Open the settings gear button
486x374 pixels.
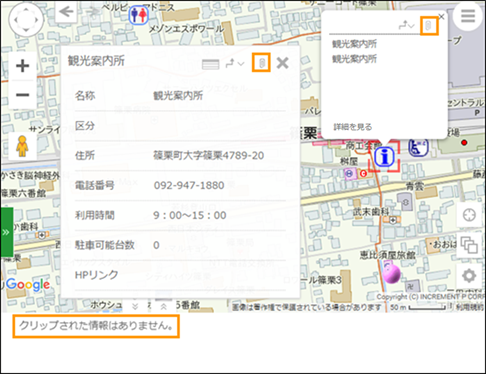pos(469,276)
